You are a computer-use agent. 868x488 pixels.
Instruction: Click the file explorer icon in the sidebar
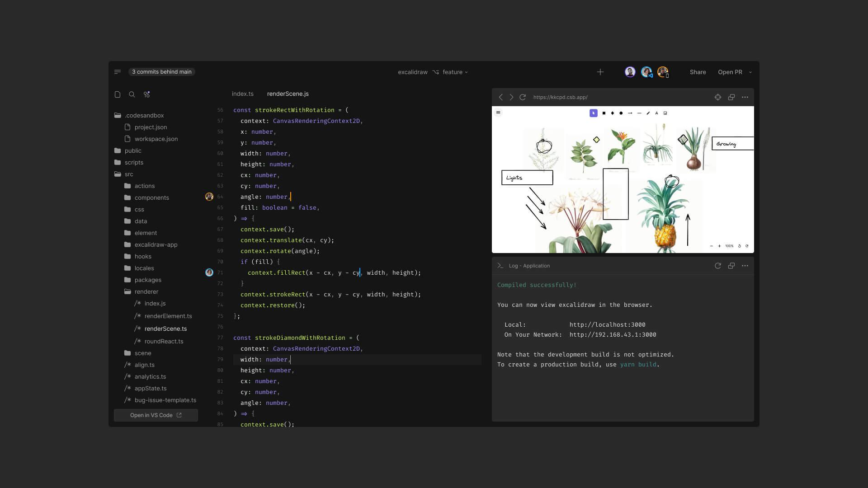[x=118, y=94]
